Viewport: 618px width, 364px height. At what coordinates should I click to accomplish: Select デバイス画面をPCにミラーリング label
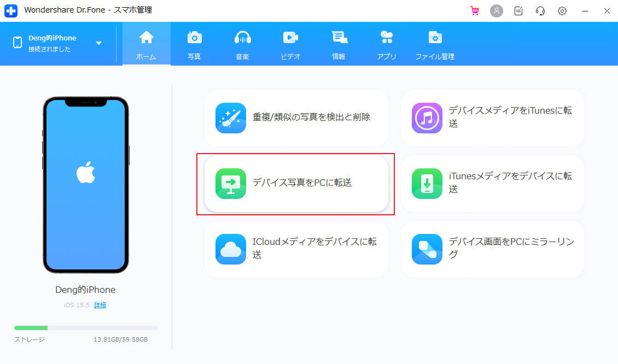tap(511, 248)
